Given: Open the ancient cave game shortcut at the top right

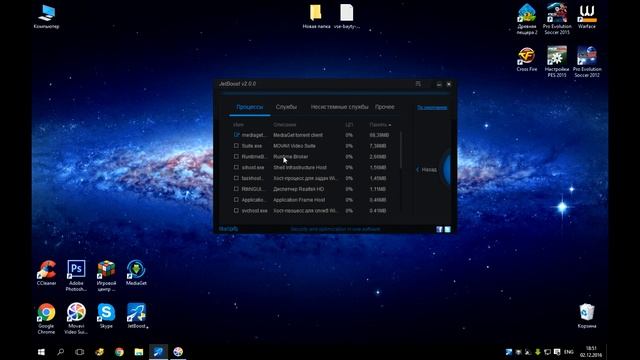Looking at the screenshot, I should coord(527,19).
